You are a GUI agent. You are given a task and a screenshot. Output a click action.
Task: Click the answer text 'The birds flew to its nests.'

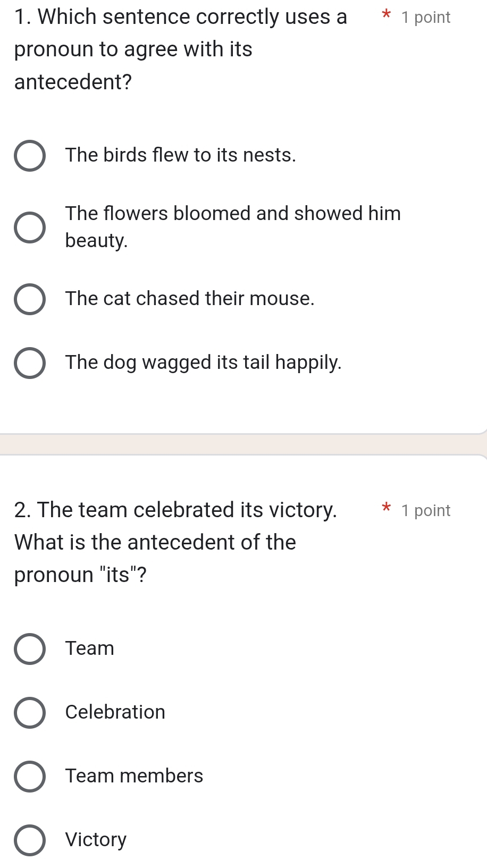pyautogui.click(x=180, y=155)
